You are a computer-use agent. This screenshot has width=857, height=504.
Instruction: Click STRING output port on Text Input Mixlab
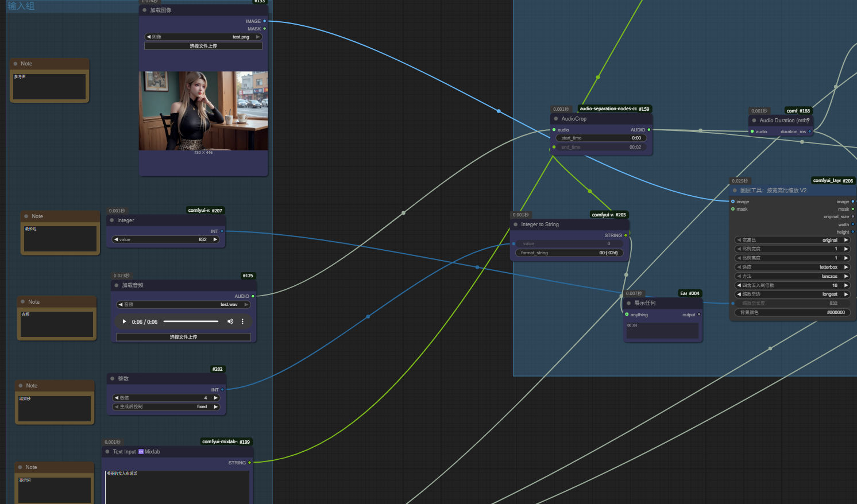[249, 463]
